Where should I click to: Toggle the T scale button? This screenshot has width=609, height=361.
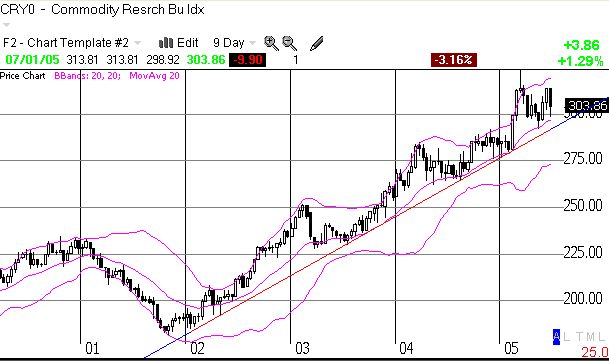click(x=579, y=337)
